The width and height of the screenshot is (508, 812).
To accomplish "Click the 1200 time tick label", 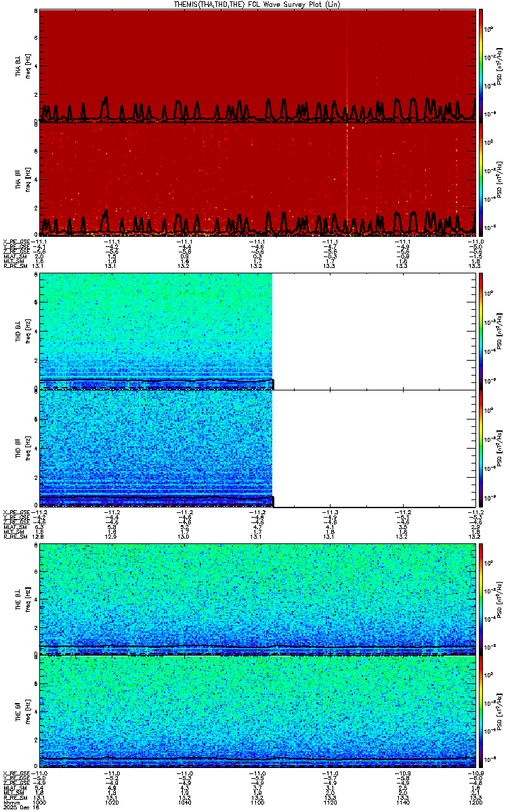I will tap(475, 803).
